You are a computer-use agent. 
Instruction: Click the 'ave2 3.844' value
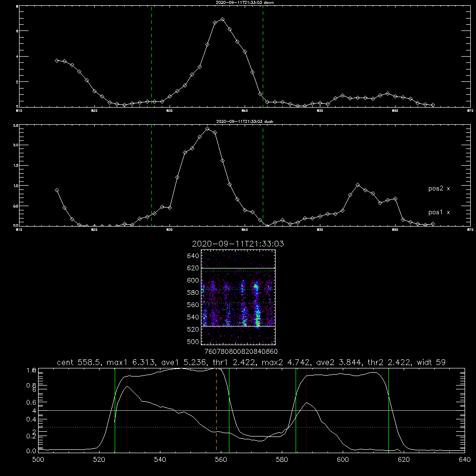pos(339,362)
